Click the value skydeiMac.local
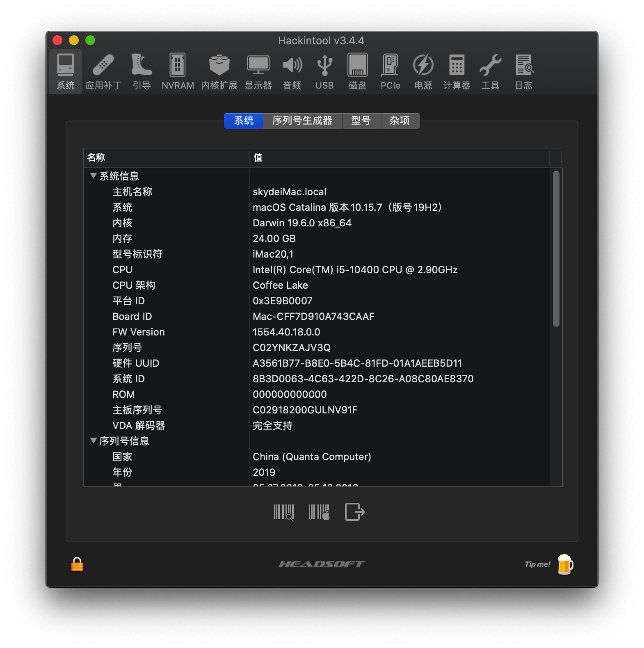The image size is (644, 648). [x=289, y=192]
